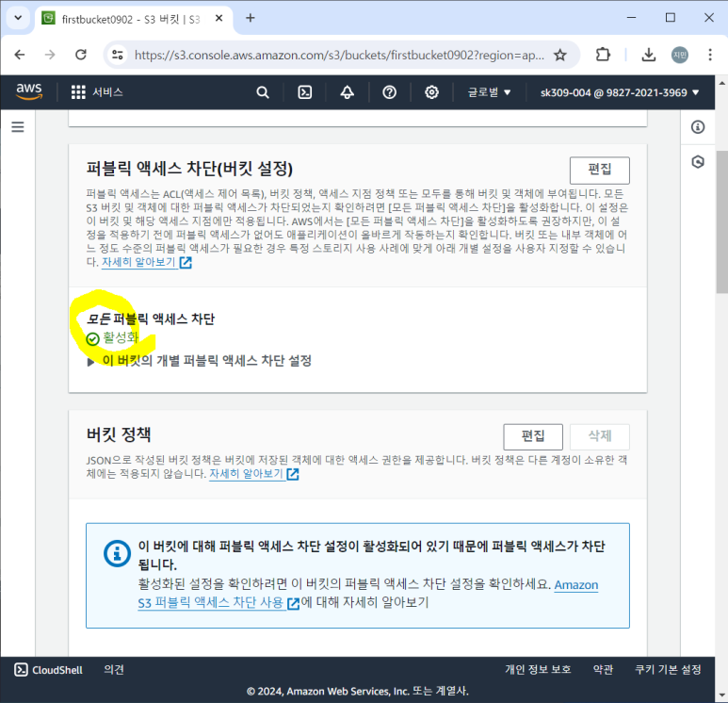The width and height of the screenshot is (728, 703).
Task: Click 삭제 button for 버킷 정책
Action: (599, 436)
